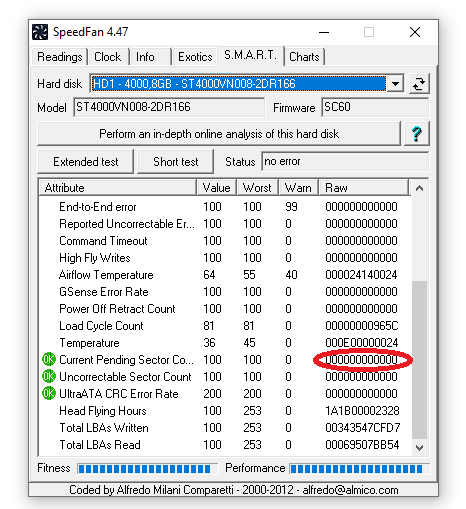Select the Head Flying Hours row
The width and height of the screenshot is (466, 509).
pyautogui.click(x=225, y=411)
